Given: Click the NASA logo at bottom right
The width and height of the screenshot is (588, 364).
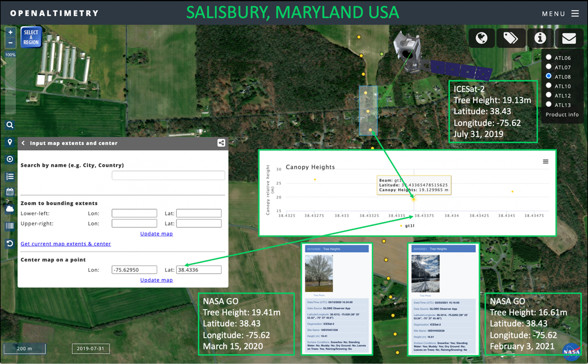Looking at the screenshot, I should coord(572,352).
